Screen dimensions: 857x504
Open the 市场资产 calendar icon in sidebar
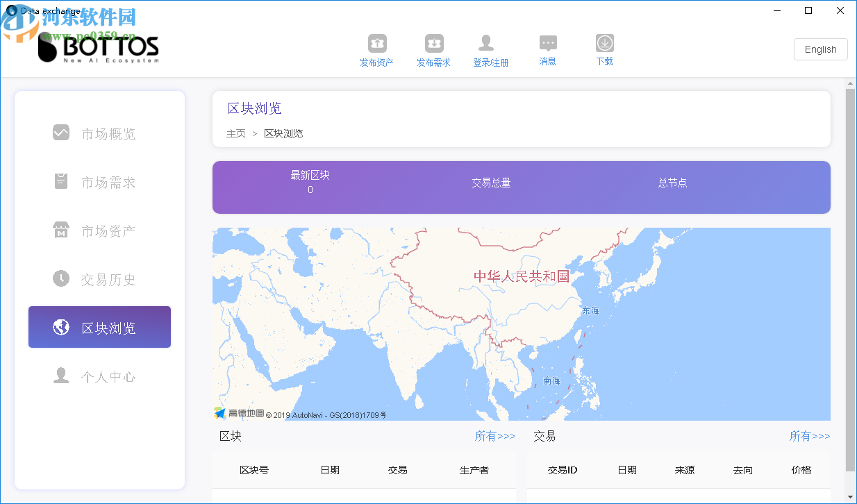tap(60, 230)
